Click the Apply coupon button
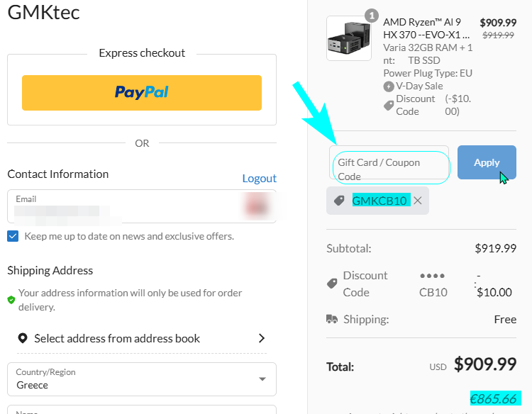The height and width of the screenshot is (414, 532). [x=487, y=162]
